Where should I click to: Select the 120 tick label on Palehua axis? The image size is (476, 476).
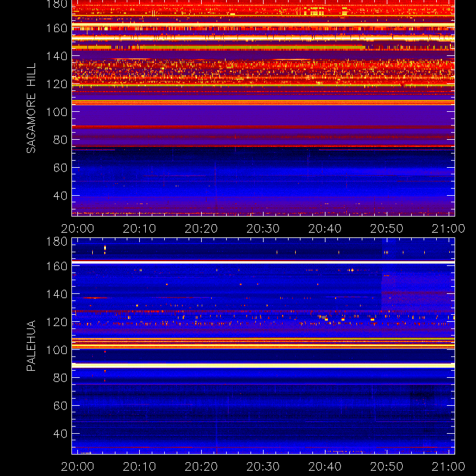pos(57,322)
